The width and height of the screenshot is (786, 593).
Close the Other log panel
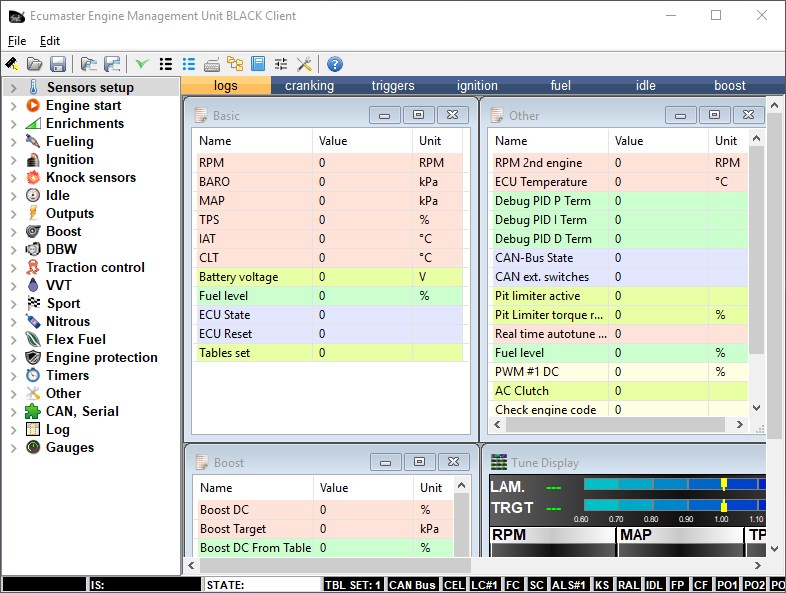748,115
